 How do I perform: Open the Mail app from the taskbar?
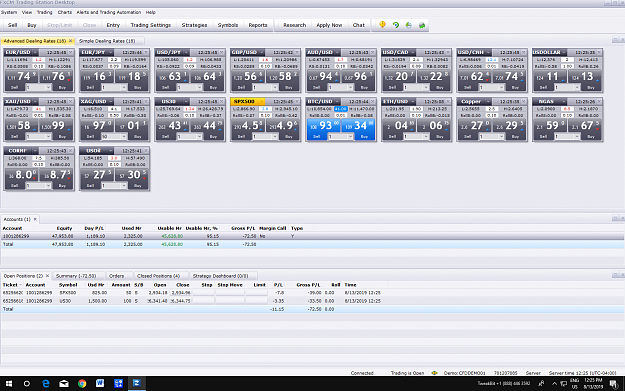click(x=64, y=383)
